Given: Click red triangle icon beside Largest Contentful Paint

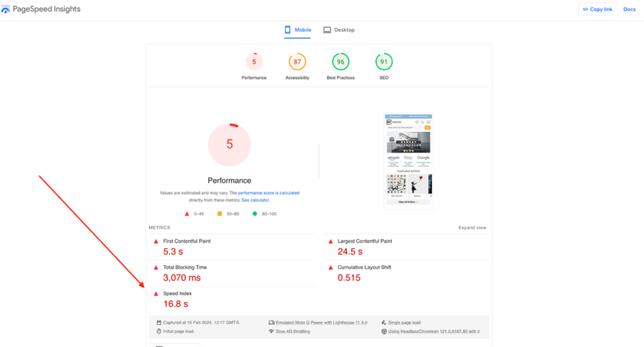Looking at the screenshot, I should click(x=331, y=241).
